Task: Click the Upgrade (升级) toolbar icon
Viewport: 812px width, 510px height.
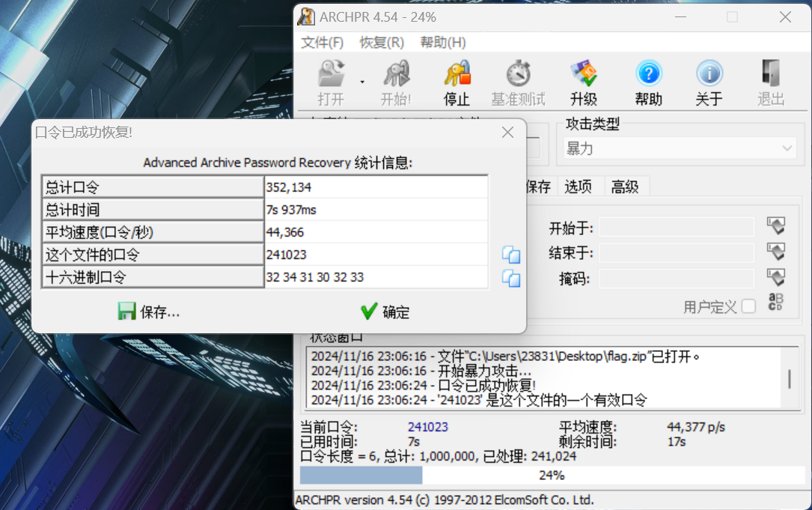Action: pos(584,73)
